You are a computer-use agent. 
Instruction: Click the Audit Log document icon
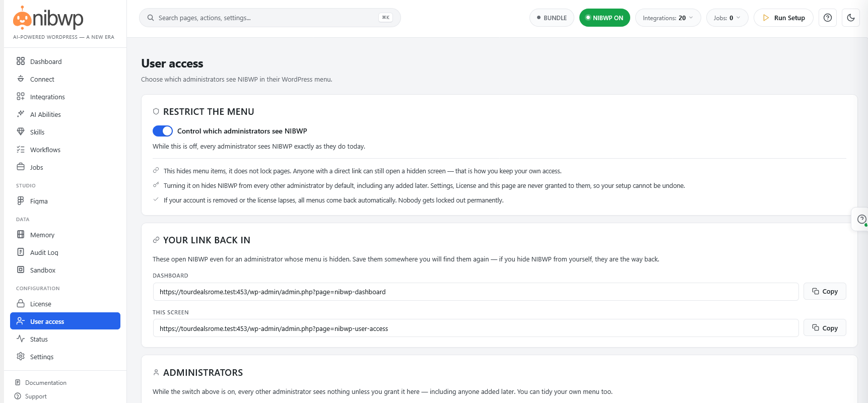pyautogui.click(x=21, y=252)
